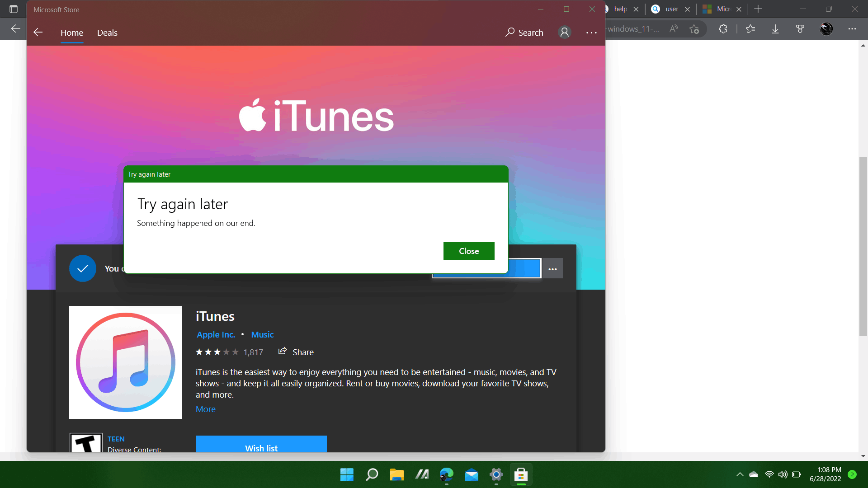This screenshot has height=488, width=868.
Task: Click the star rating for iTunes
Action: click(x=217, y=352)
